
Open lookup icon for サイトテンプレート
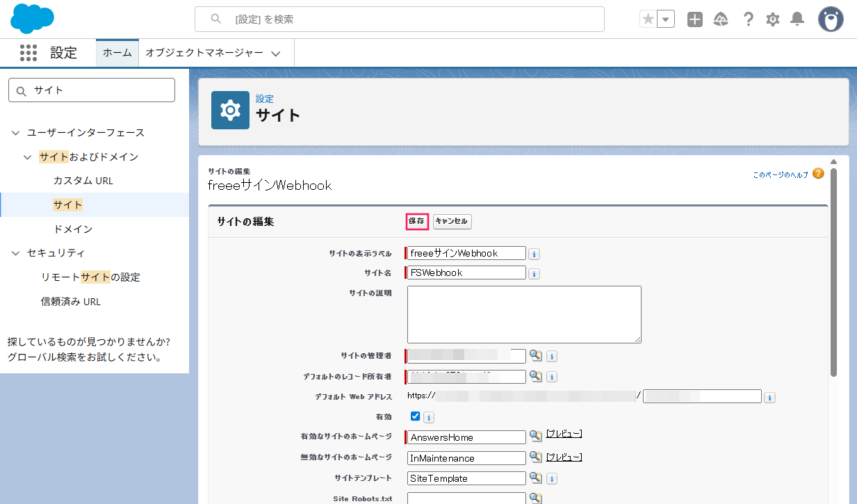pos(535,478)
